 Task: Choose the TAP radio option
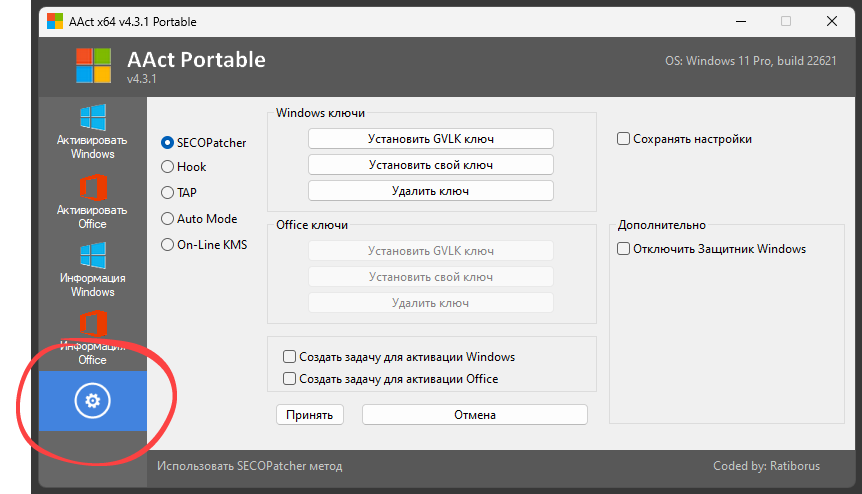[168, 193]
